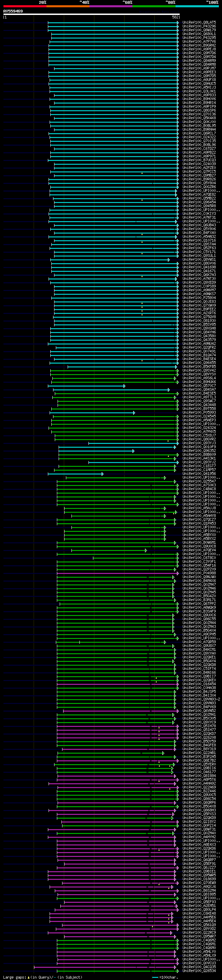Click hit label UniRef100_Q70I36

(199, 114)
